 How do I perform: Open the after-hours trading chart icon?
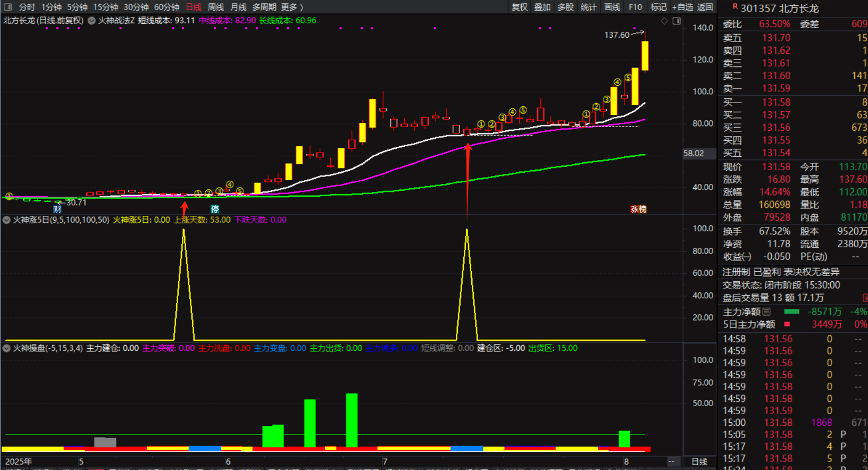865,298
